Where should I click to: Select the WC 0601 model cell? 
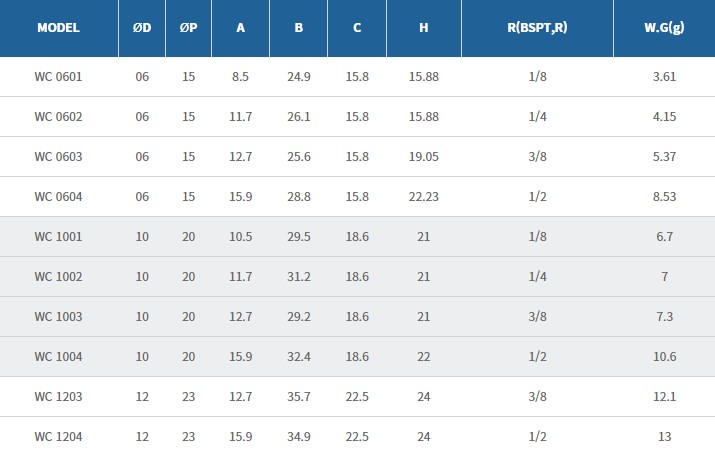[58, 76]
